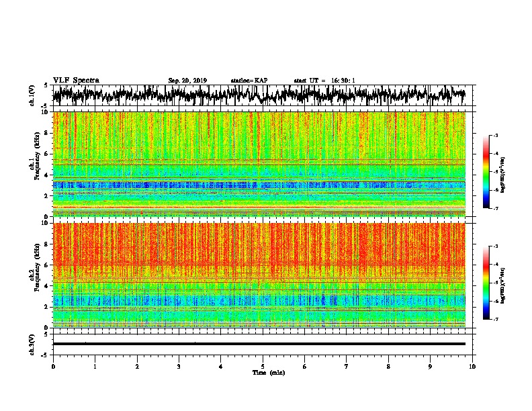Click the ch.3(V) flat black trace
The height and width of the screenshot is (411, 532).
coord(259,344)
